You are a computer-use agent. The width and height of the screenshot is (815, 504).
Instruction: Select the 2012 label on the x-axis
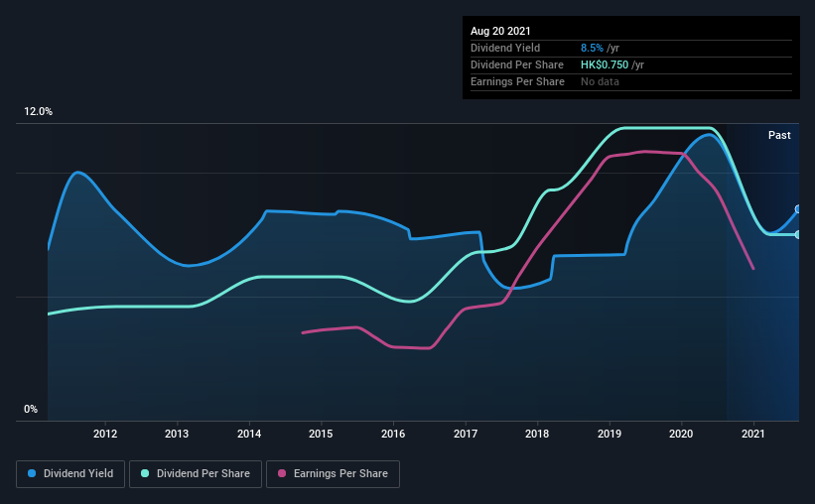pos(105,434)
